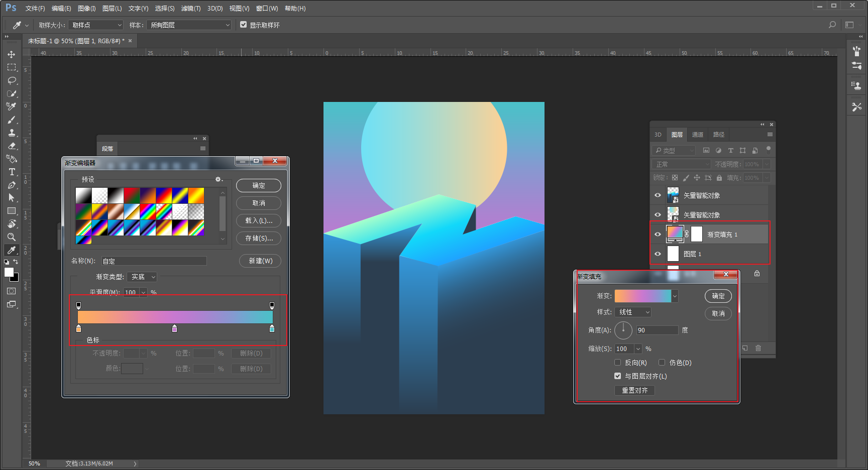
Task: Open the 图像(I) menu
Action: (x=87, y=9)
